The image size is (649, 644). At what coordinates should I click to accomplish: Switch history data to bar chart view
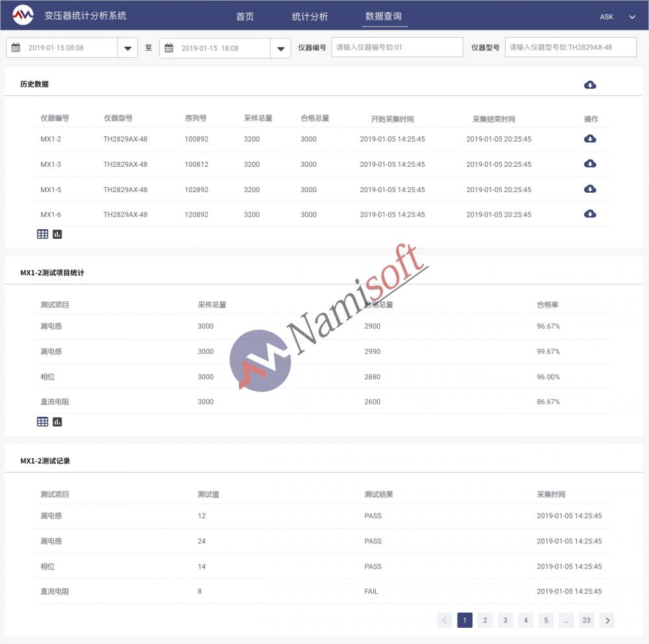click(57, 234)
